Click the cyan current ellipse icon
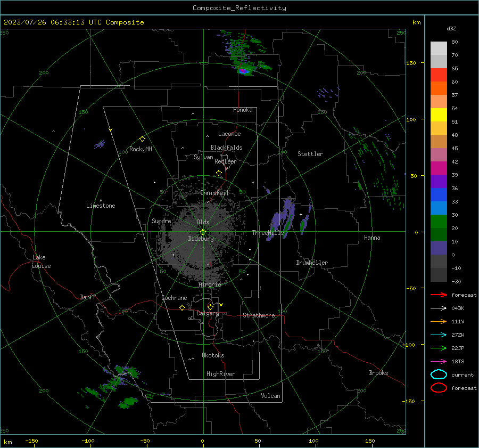 tap(439, 374)
